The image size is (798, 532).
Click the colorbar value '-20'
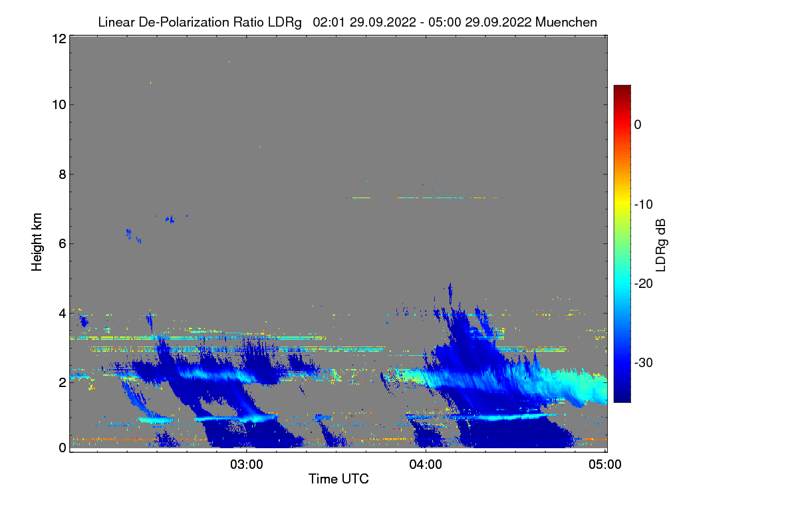point(643,283)
